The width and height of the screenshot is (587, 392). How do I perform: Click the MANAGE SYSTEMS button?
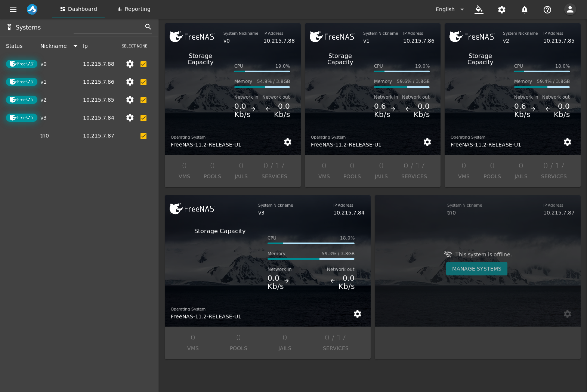[477, 269]
